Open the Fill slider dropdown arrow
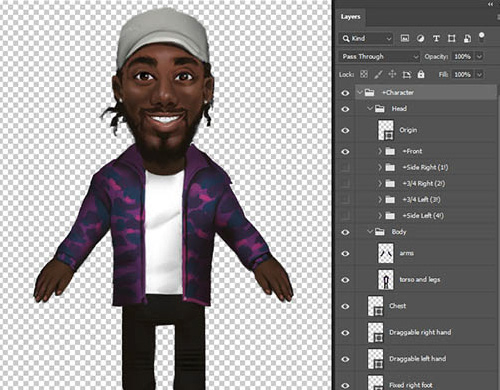The image size is (500, 390). point(479,74)
